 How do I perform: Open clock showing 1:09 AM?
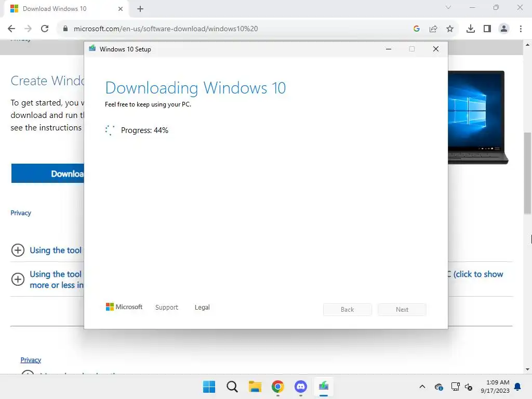coord(495,387)
